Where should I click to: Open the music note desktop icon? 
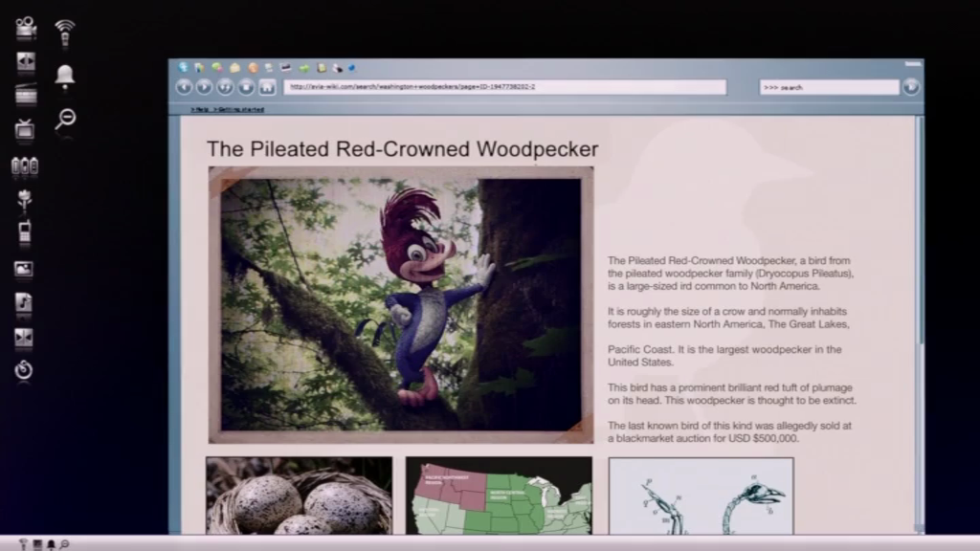pos(24,302)
